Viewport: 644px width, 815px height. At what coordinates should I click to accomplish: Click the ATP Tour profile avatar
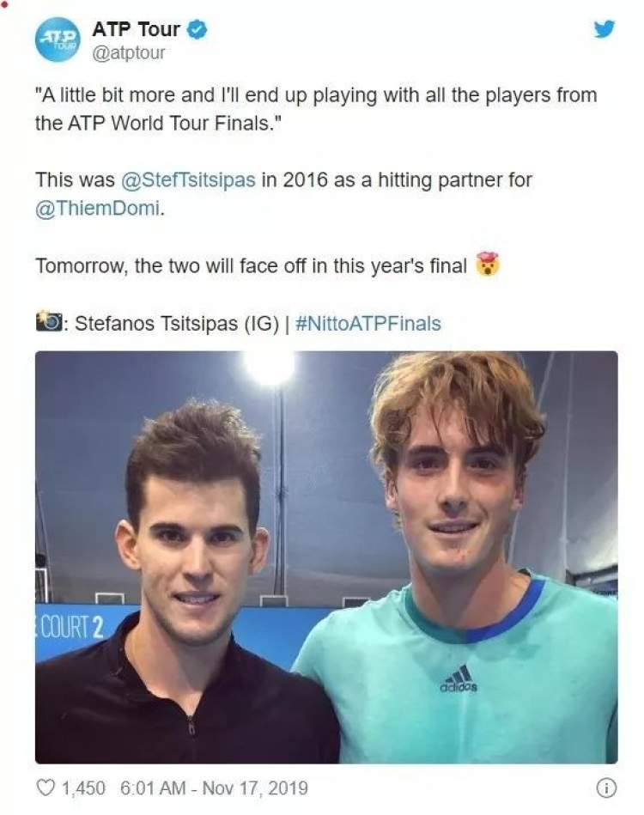coord(58,40)
